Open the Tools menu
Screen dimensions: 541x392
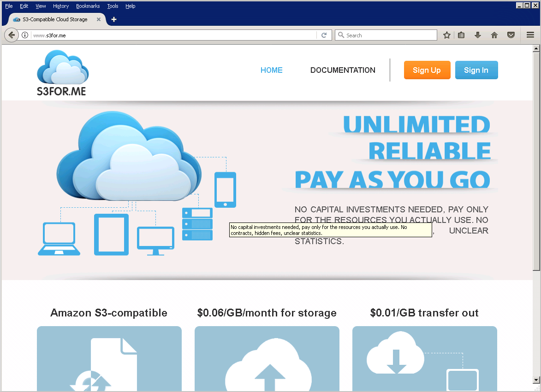(x=113, y=6)
